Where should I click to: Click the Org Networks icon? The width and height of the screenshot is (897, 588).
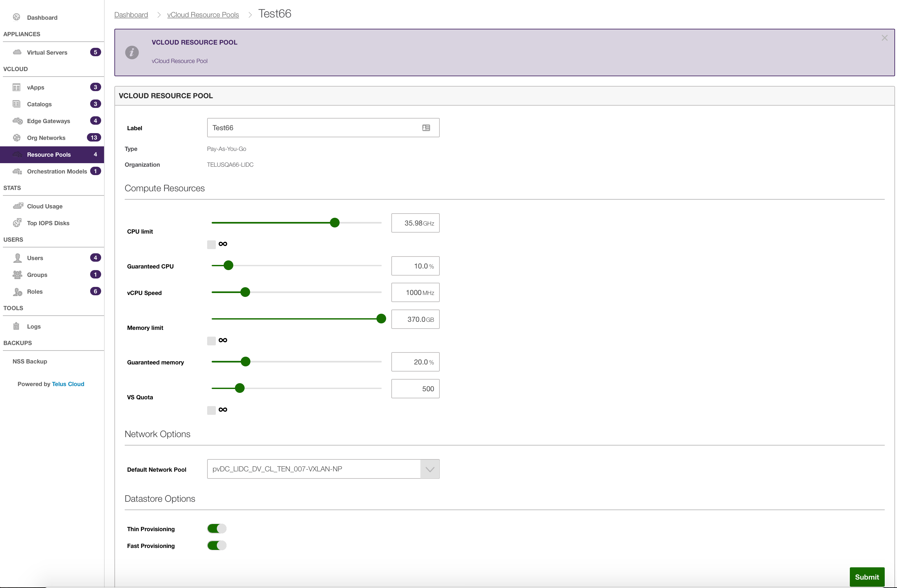pyautogui.click(x=16, y=138)
